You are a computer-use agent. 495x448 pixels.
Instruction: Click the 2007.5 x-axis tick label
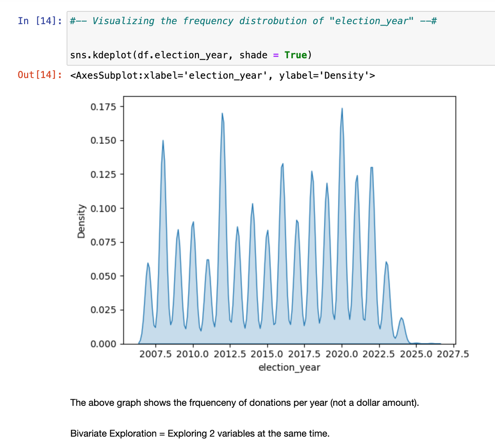155,354
